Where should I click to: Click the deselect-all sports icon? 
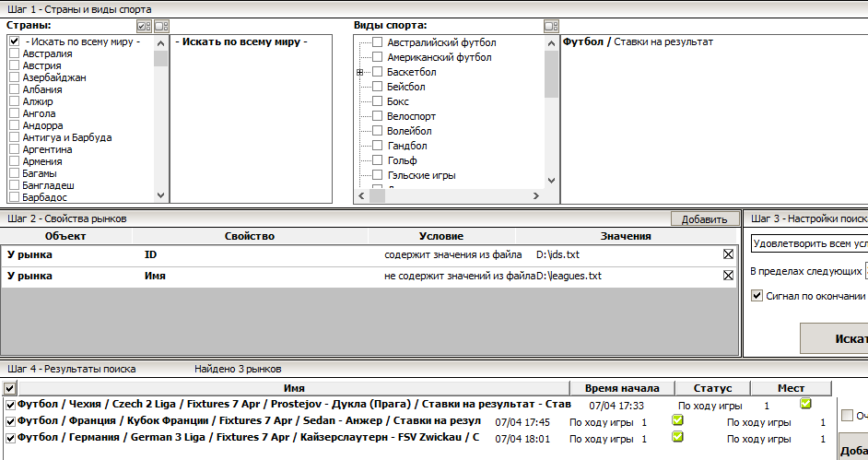click(551, 26)
